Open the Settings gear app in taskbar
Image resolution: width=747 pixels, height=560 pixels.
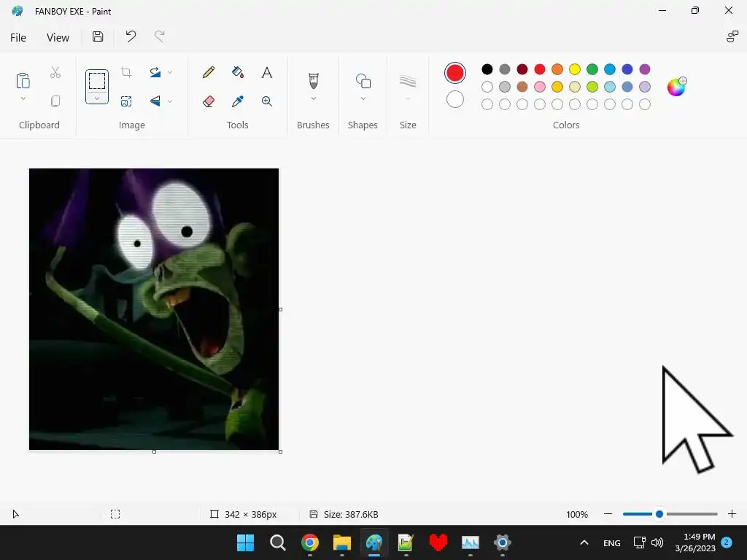(502, 542)
